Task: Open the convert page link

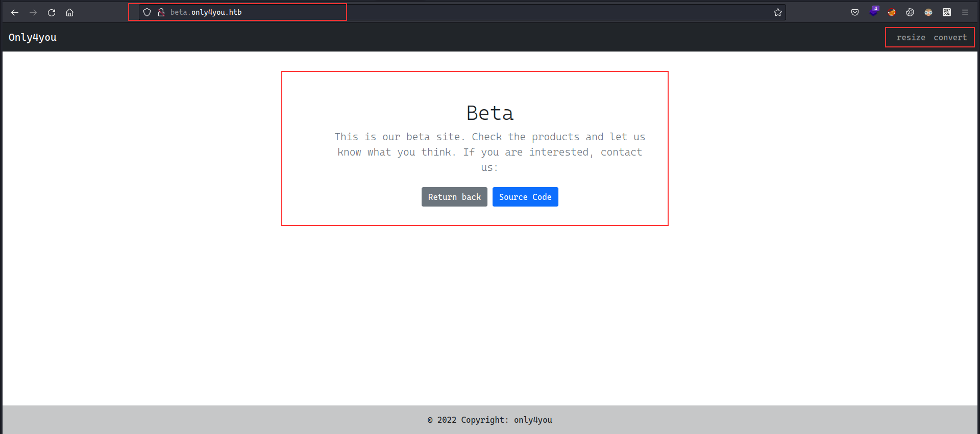Action: pyautogui.click(x=950, y=37)
